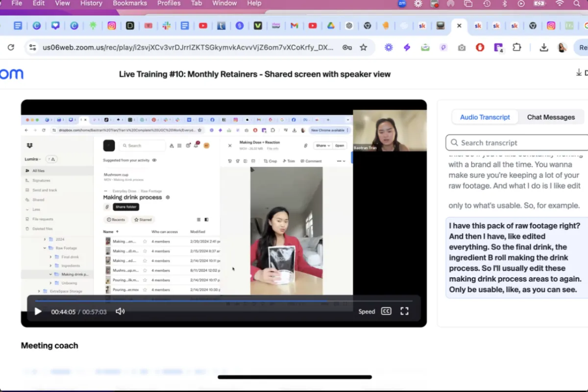Jump to transcript line "I have this pack of raw footage"
This screenshot has width=588, height=392.
click(x=517, y=257)
